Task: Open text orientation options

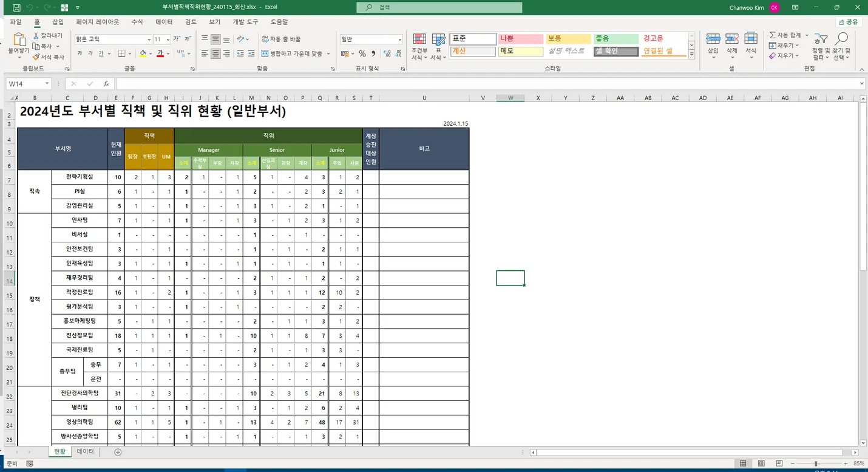Action: [243, 39]
